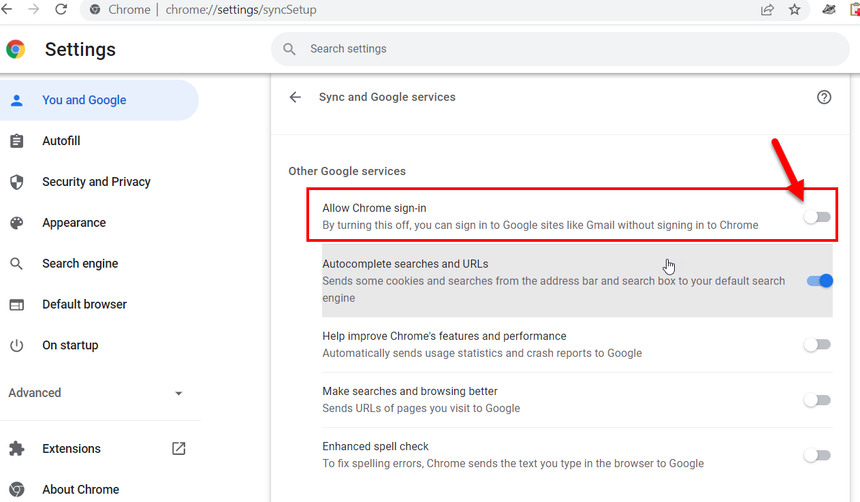
Task: Click the browser reload icon
Action: click(x=61, y=10)
